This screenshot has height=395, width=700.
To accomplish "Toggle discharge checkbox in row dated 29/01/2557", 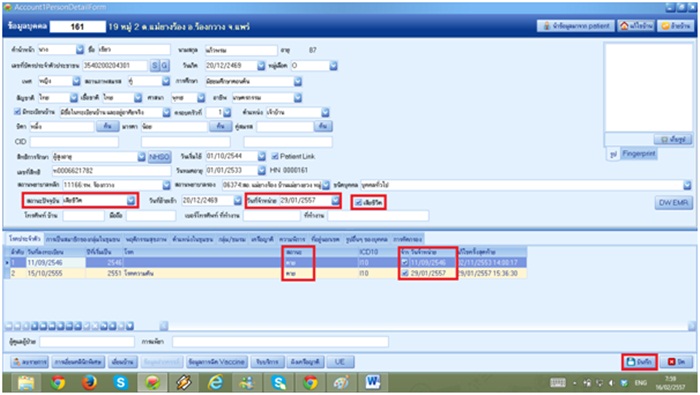I will pyautogui.click(x=404, y=273).
